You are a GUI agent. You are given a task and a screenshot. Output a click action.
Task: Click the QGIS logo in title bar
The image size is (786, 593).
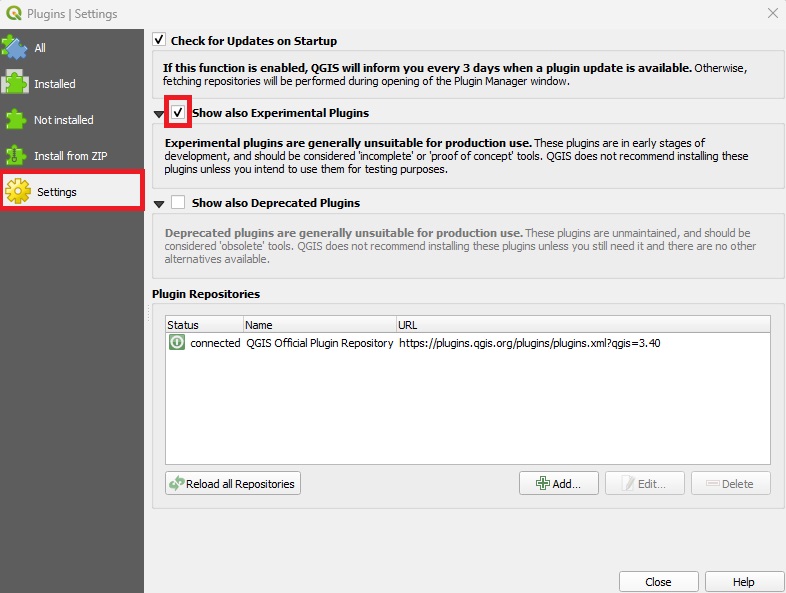click(14, 14)
